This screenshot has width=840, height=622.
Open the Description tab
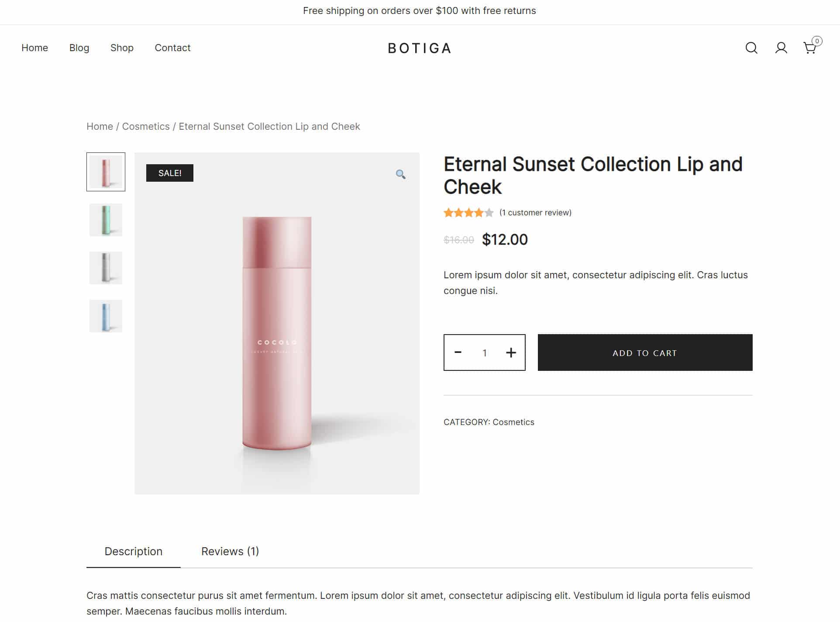(133, 551)
